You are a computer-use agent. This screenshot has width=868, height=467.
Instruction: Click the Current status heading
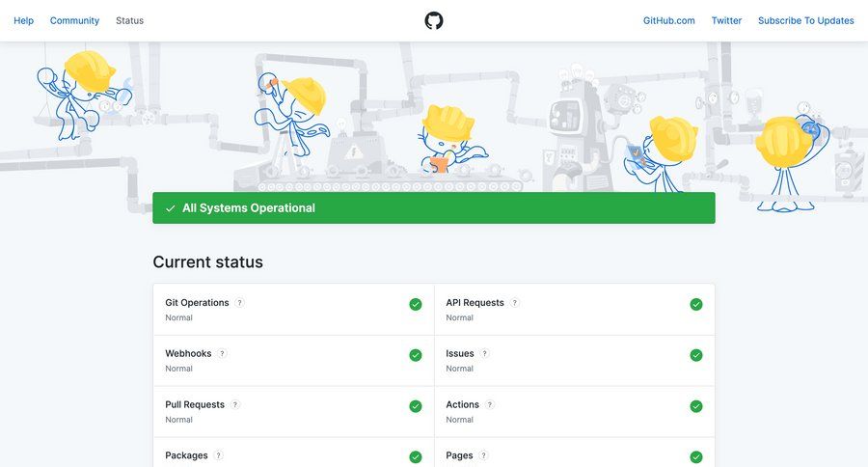click(207, 261)
